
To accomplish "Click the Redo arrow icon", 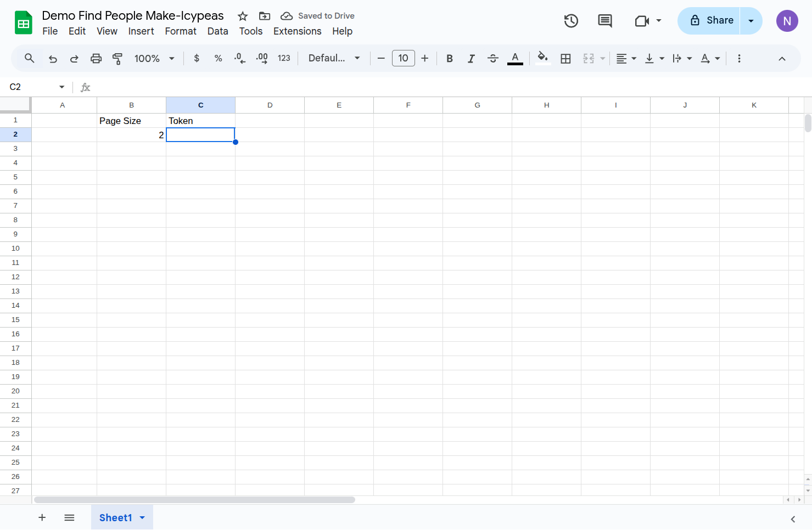I will (74, 59).
